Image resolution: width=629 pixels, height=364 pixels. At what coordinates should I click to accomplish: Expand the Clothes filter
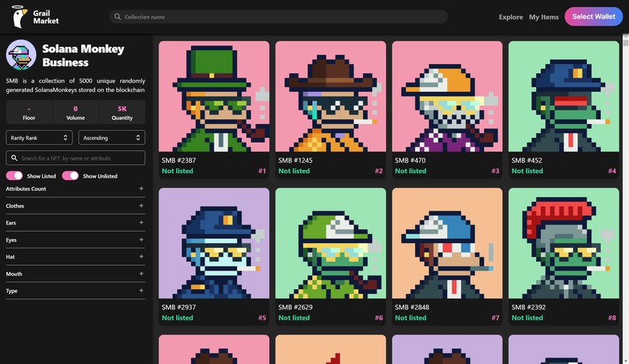[x=76, y=206]
